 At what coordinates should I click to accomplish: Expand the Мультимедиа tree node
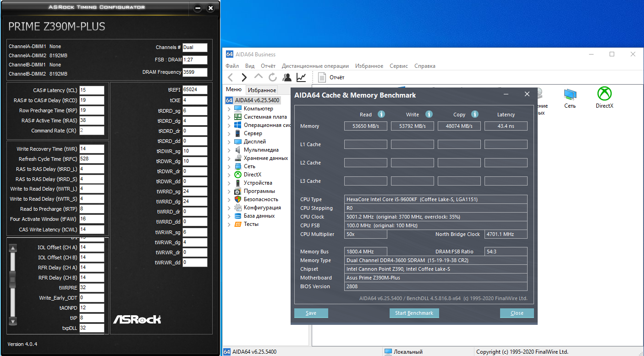229,150
